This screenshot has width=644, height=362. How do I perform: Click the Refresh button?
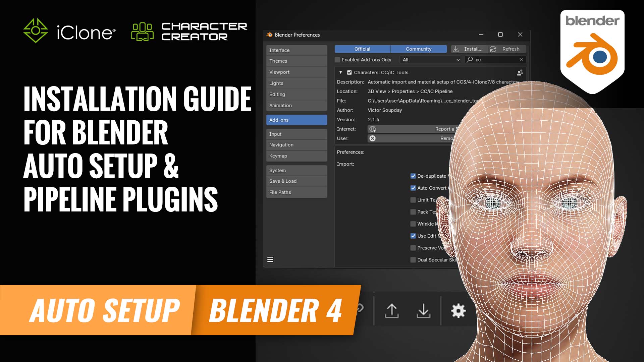tap(508, 49)
